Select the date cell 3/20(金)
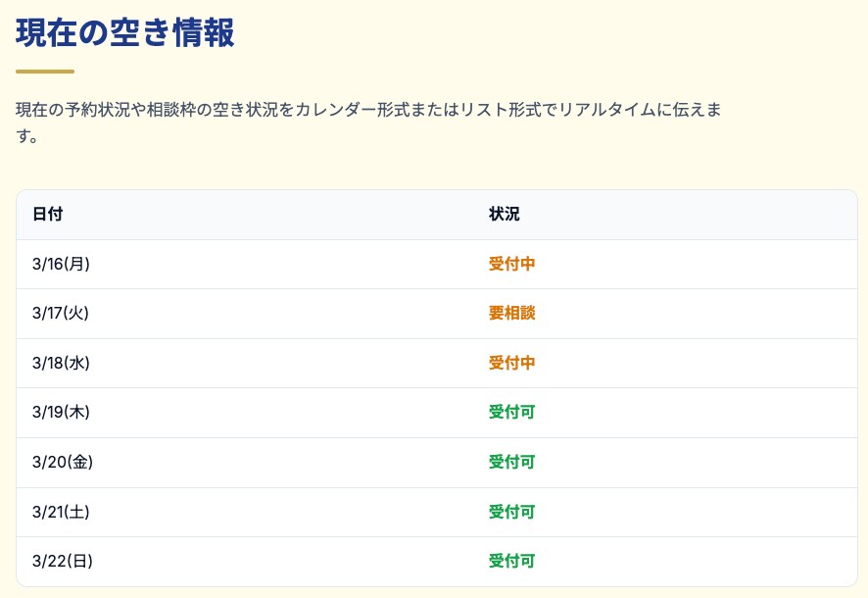 pos(63,463)
